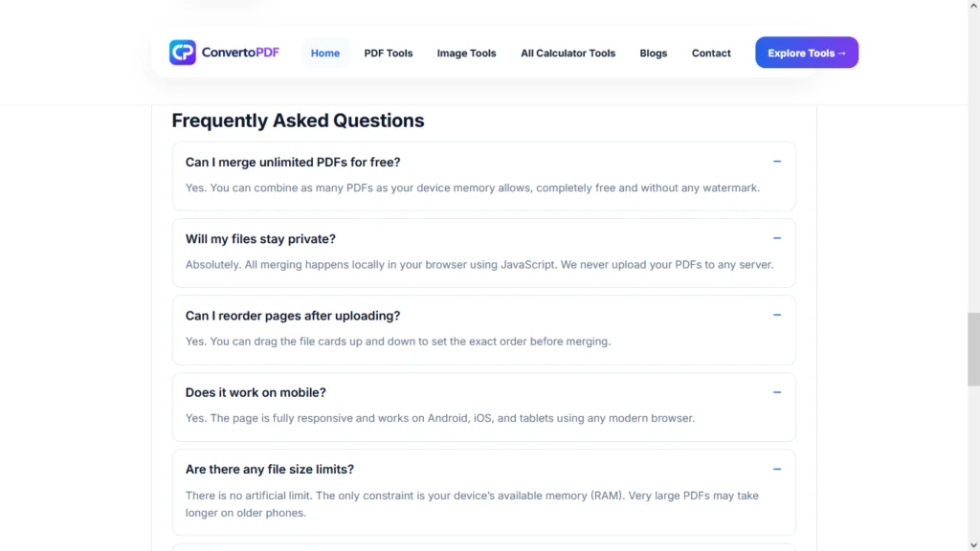Navigate to the Contact page

711,54
